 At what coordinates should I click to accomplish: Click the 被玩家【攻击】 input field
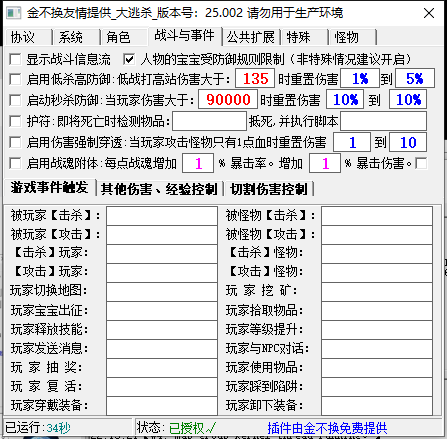click(162, 235)
